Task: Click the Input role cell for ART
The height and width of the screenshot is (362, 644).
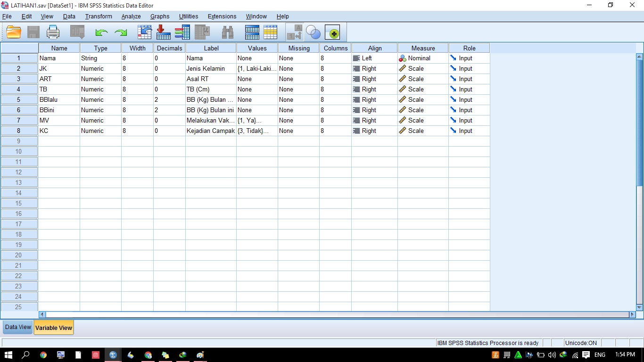Action: pos(470,79)
